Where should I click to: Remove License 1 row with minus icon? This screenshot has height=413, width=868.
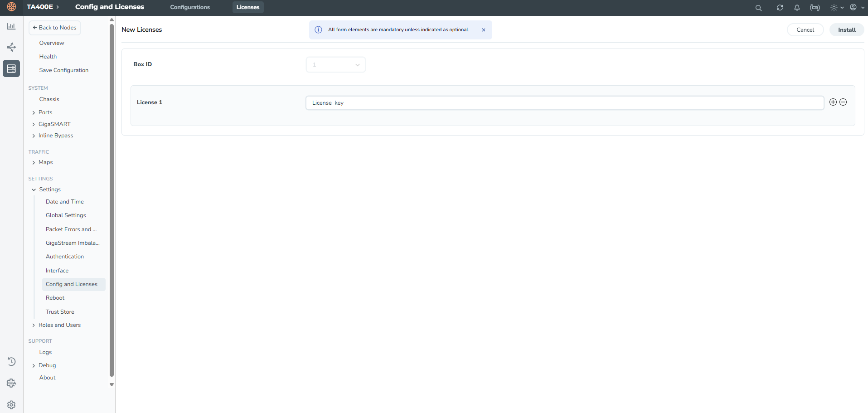[x=843, y=102]
